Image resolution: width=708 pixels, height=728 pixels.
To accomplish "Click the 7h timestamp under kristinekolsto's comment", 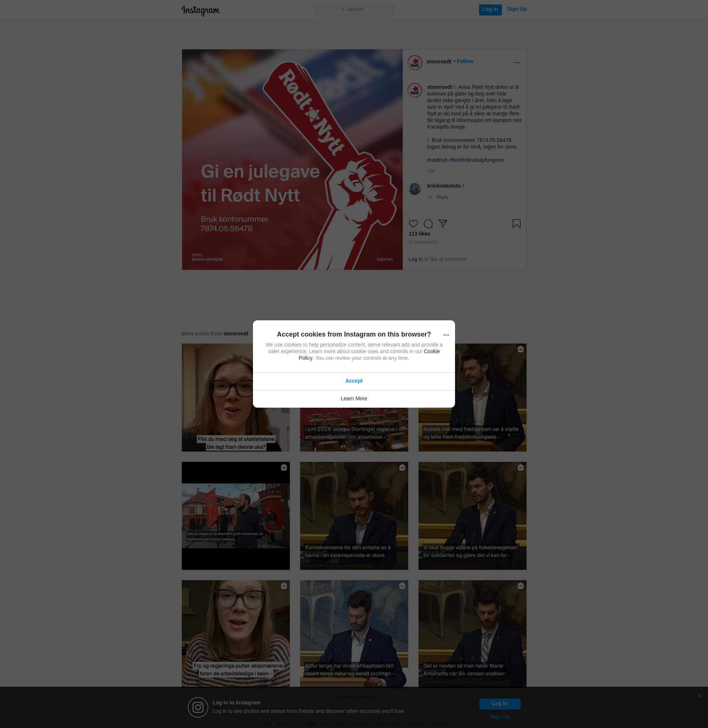I will tap(430, 197).
